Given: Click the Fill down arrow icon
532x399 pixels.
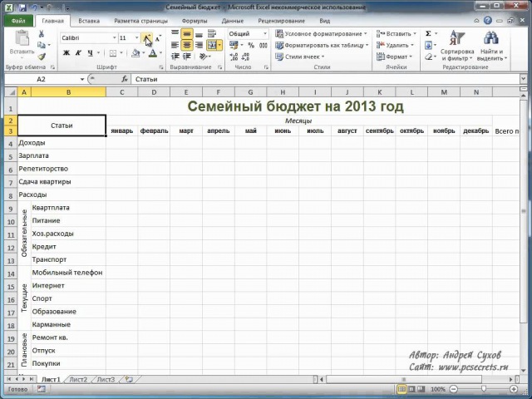Looking at the screenshot, I should [x=429, y=45].
